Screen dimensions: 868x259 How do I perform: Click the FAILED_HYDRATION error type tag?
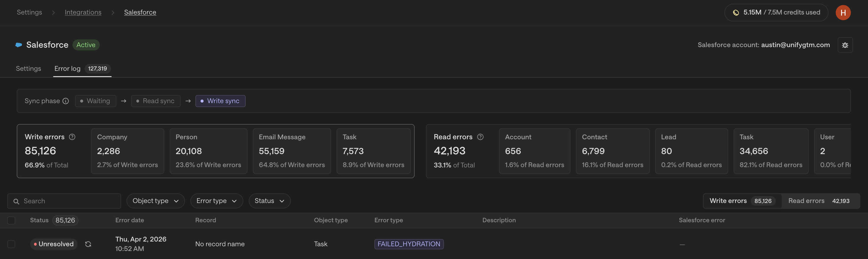[409, 244]
